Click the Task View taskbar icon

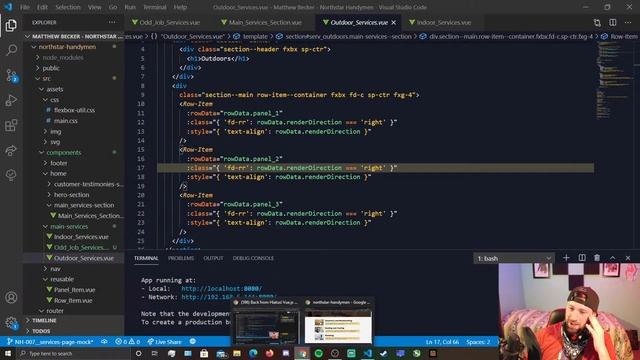pos(155,353)
